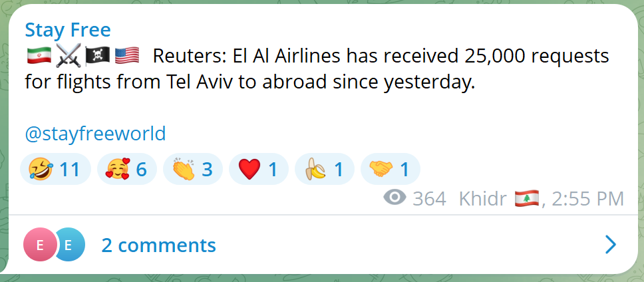Toggle the smiling hearts reaction with 6
The width and height of the screenshot is (644, 282).
point(127,169)
